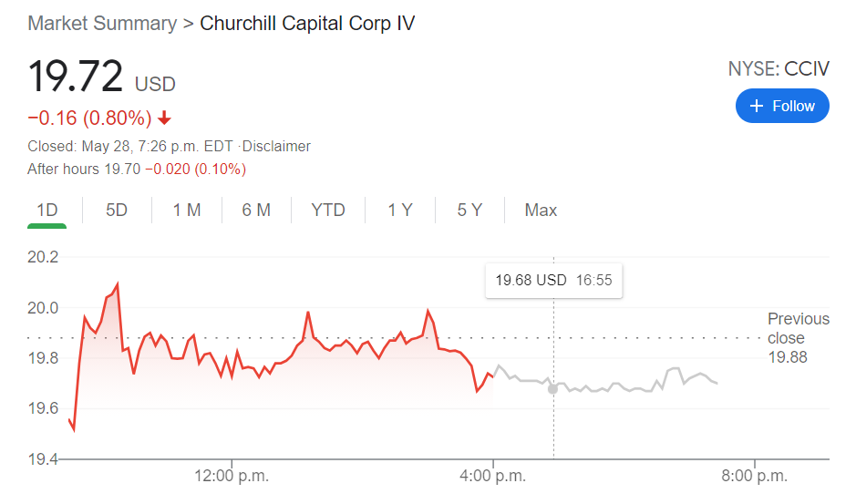
Task: Click the Previous close 19.88 label
Action: tap(798, 338)
